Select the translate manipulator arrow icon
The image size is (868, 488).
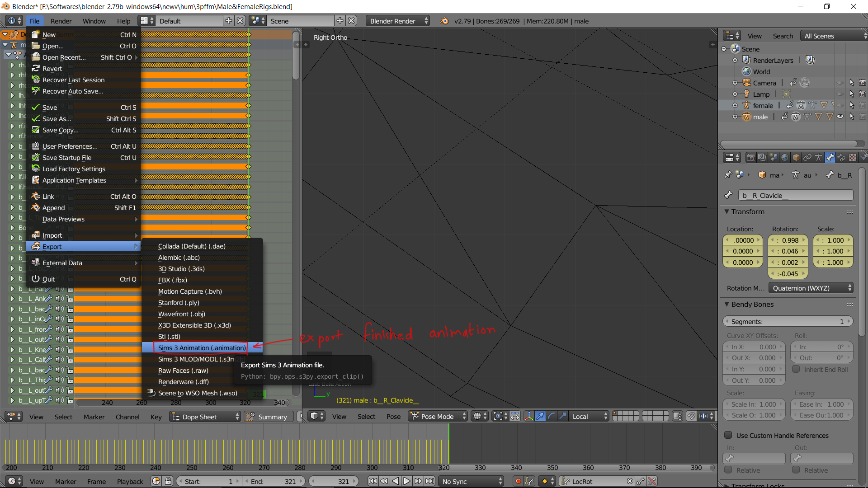point(540,416)
